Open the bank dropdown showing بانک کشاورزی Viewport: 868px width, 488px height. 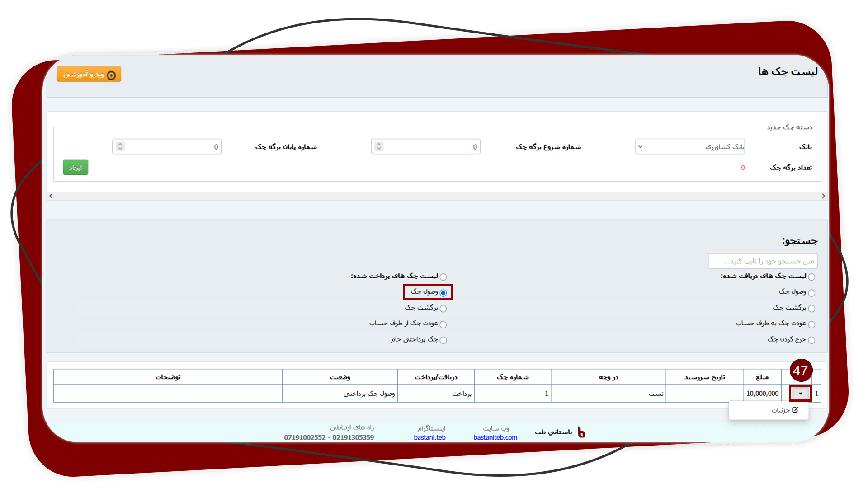[690, 146]
